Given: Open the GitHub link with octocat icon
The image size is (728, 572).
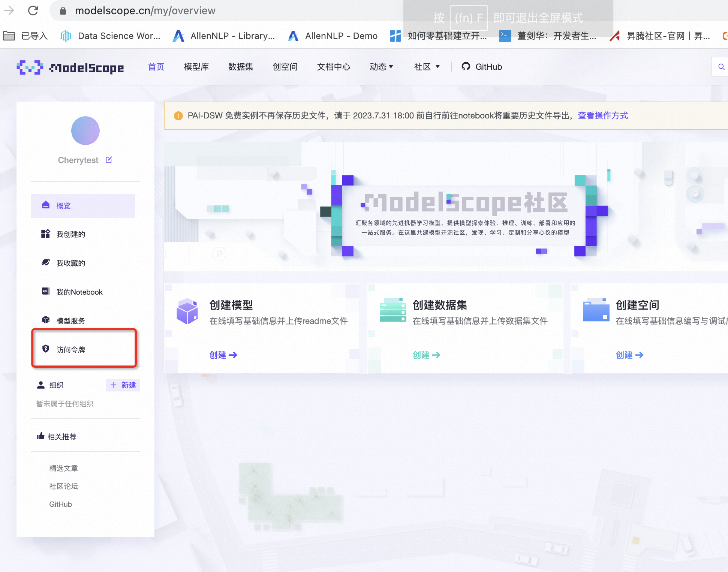Looking at the screenshot, I should [x=482, y=67].
